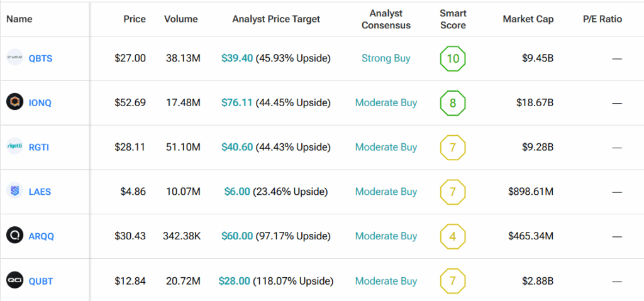Open the IONQ ticker link
Viewport: 644px width, 301px height.
click(40, 103)
